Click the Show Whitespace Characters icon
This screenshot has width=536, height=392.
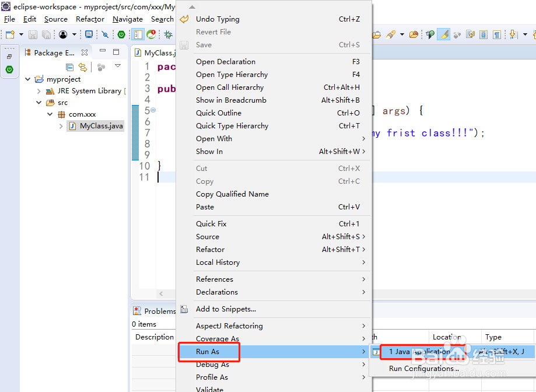point(496,34)
